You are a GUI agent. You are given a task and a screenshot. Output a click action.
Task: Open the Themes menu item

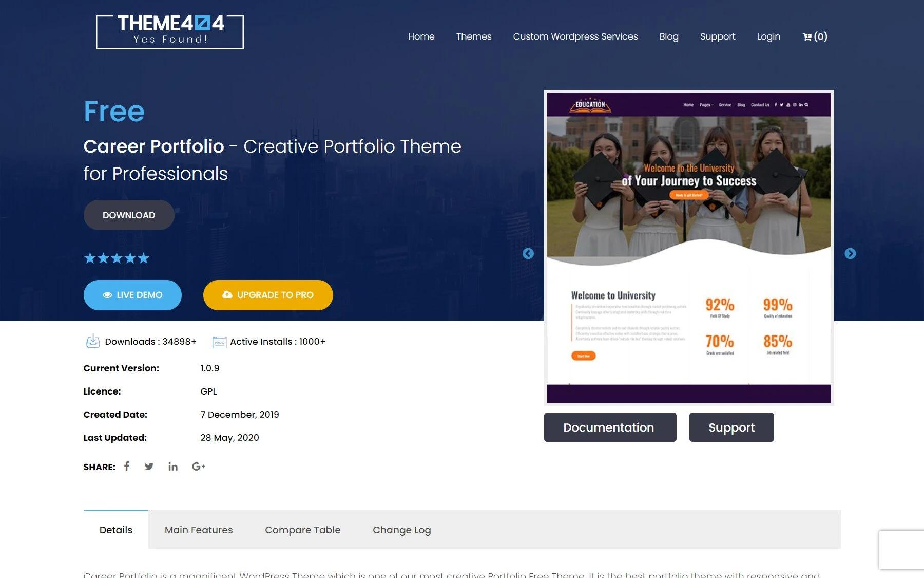[473, 36]
